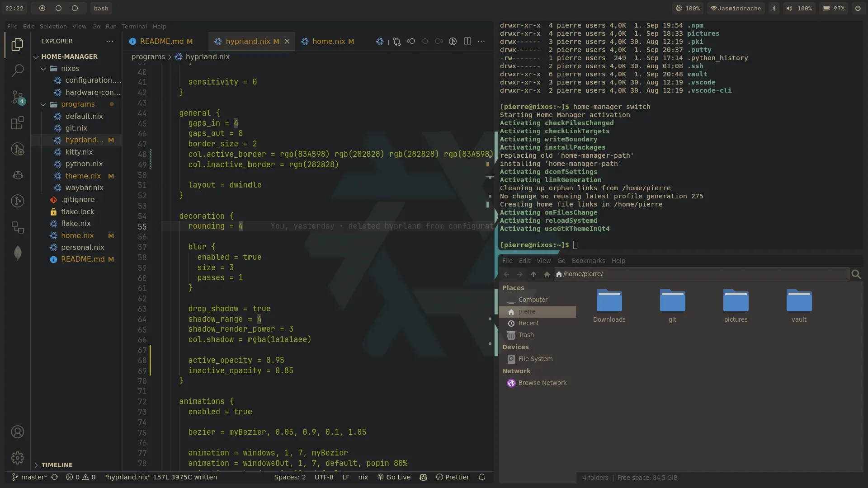Click the master* branch name to switch branches
The width and height of the screenshot is (868, 488).
pos(34,477)
